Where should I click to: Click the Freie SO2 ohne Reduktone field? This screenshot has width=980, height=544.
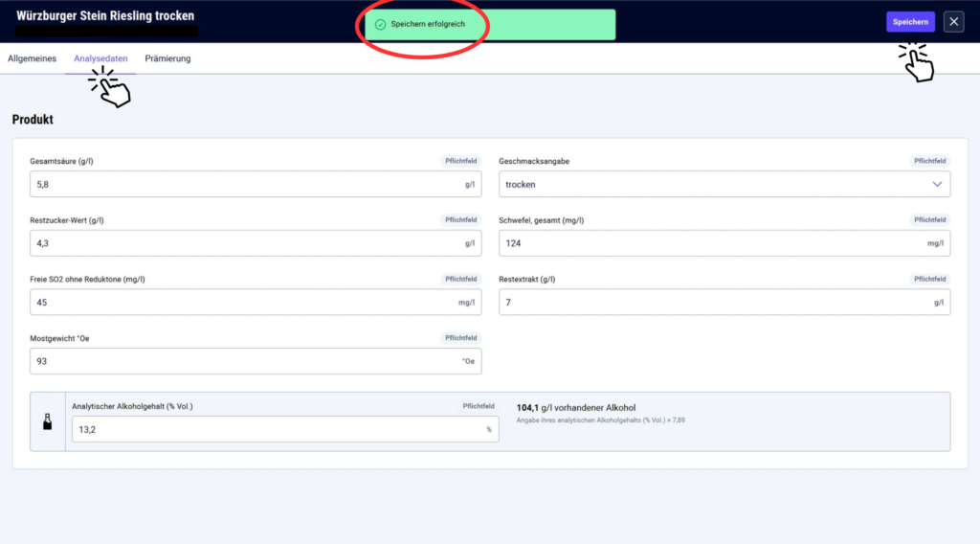pyautogui.click(x=256, y=303)
